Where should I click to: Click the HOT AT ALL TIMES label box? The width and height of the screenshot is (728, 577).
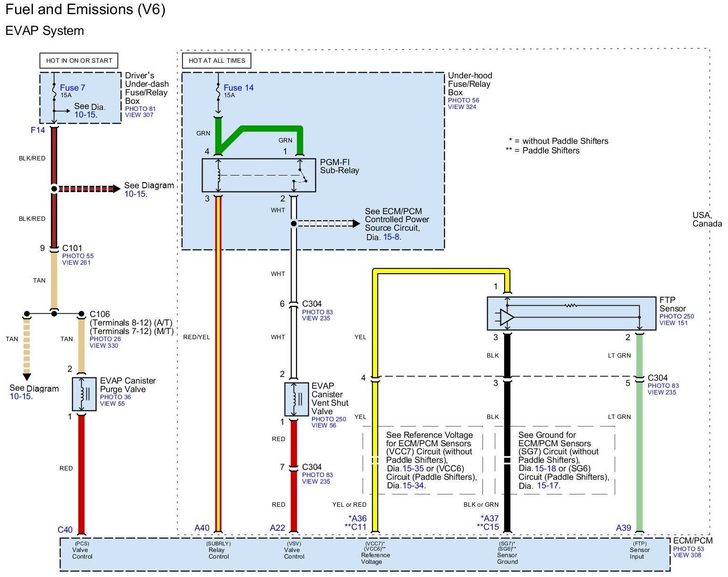pos(217,60)
